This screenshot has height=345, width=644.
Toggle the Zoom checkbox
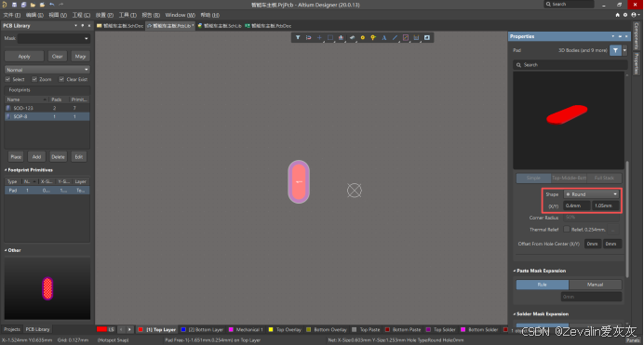point(34,79)
